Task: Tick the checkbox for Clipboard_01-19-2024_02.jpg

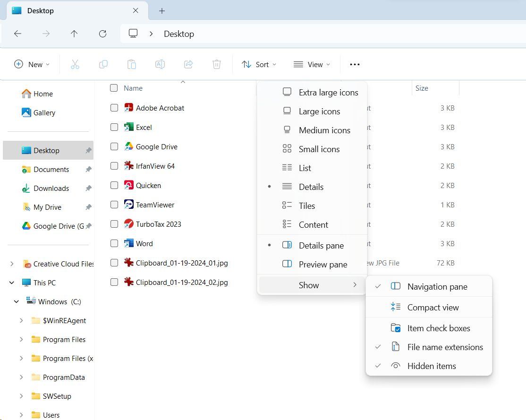Action: pos(114,282)
